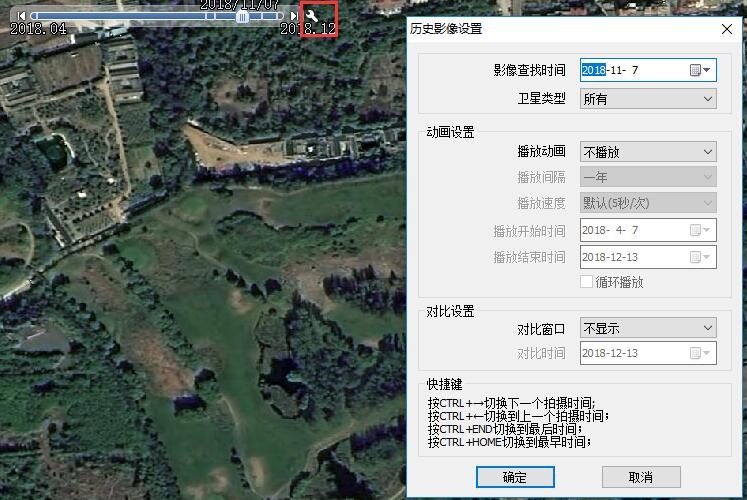Open calendar picker for 影像查找时间
The height and width of the screenshot is (500, 747).
click(700, 70)
